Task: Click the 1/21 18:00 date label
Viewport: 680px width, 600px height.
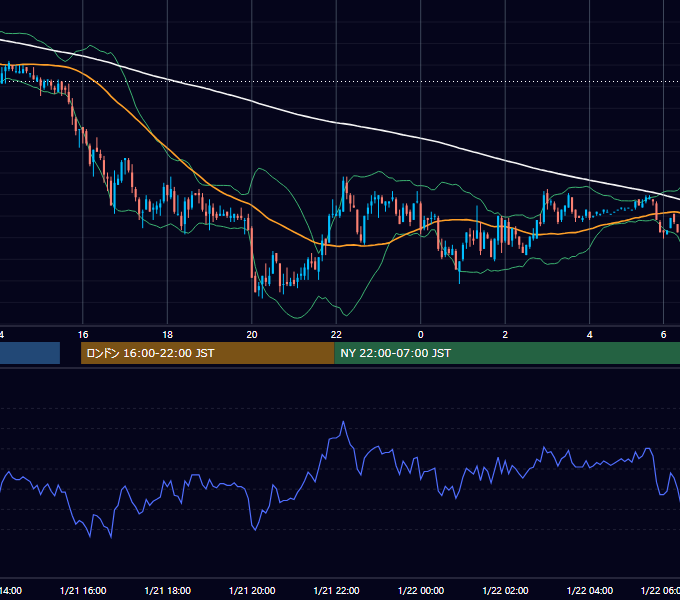Action: [x=167, y=590]
